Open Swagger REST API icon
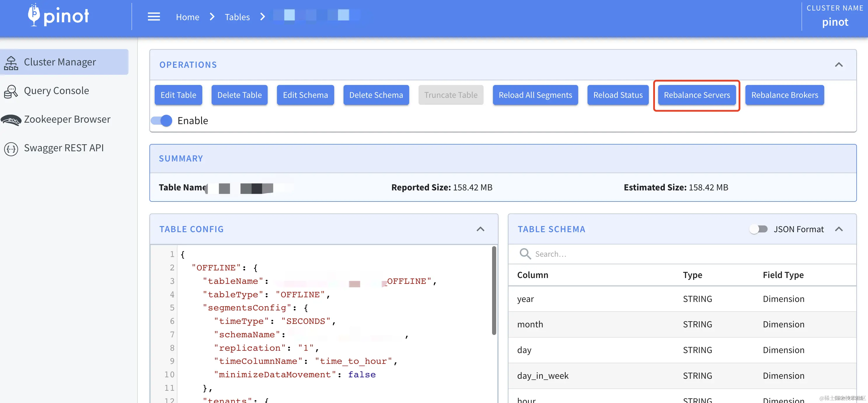This screenshot has height=403, width=868. point(11,148)
